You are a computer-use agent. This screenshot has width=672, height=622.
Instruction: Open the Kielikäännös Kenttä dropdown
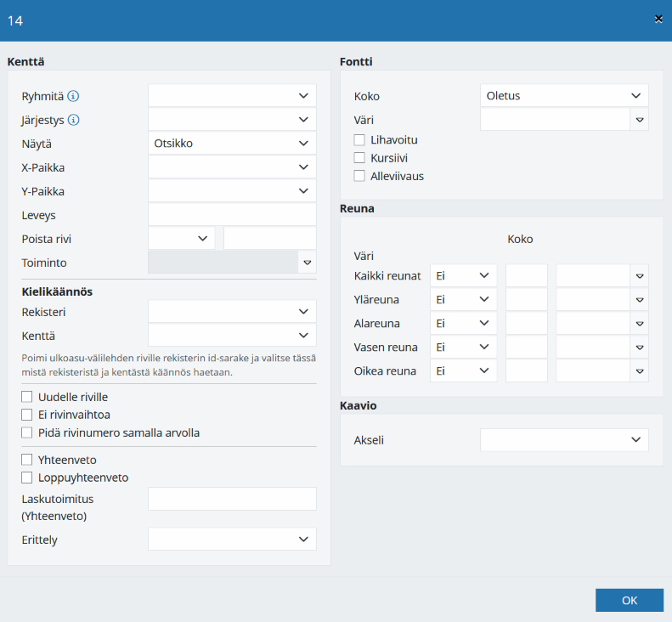(232, 336)
